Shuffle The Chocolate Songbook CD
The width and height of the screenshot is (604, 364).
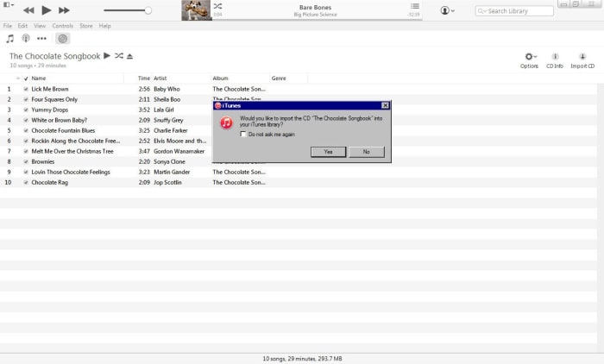[x=119, y=56]
